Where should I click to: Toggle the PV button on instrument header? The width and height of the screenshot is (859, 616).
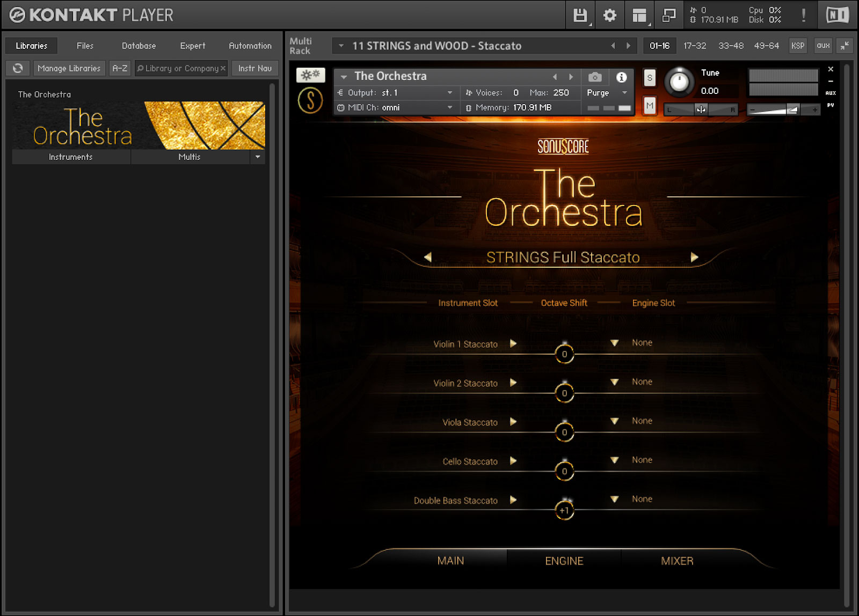coord(831,105)
